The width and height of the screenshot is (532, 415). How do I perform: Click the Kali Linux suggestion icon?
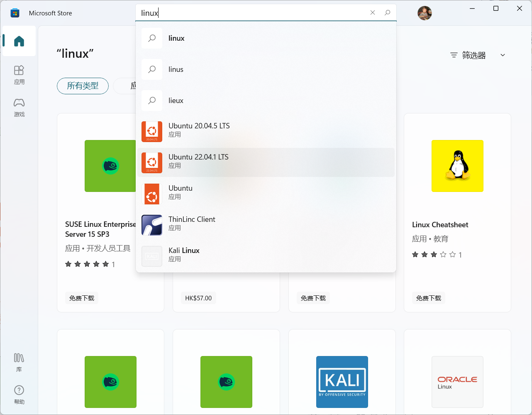tap(152, 256)
